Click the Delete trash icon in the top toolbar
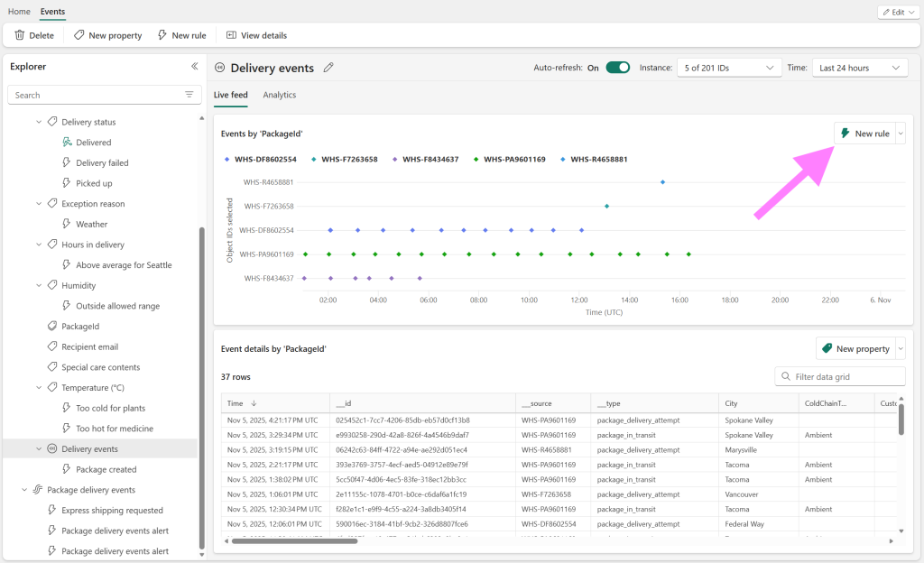924x563 pixels. (18, 35)
